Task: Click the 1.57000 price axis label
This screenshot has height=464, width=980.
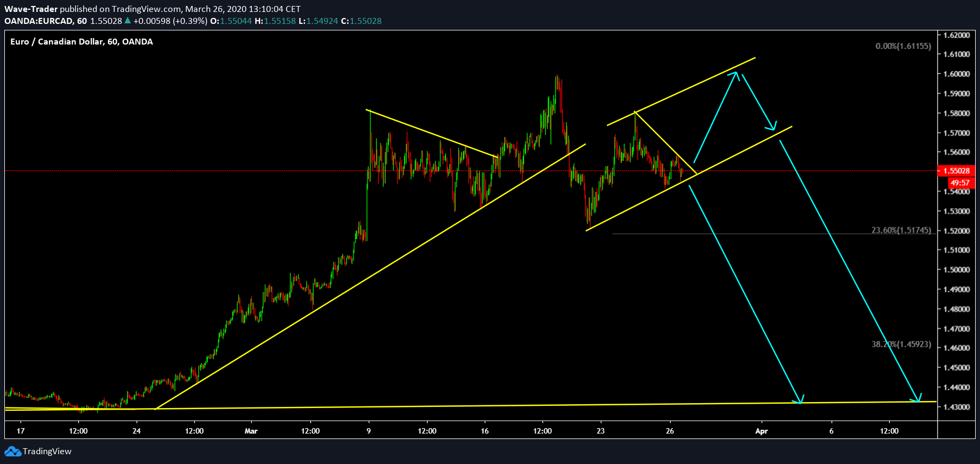Action: 956,133
